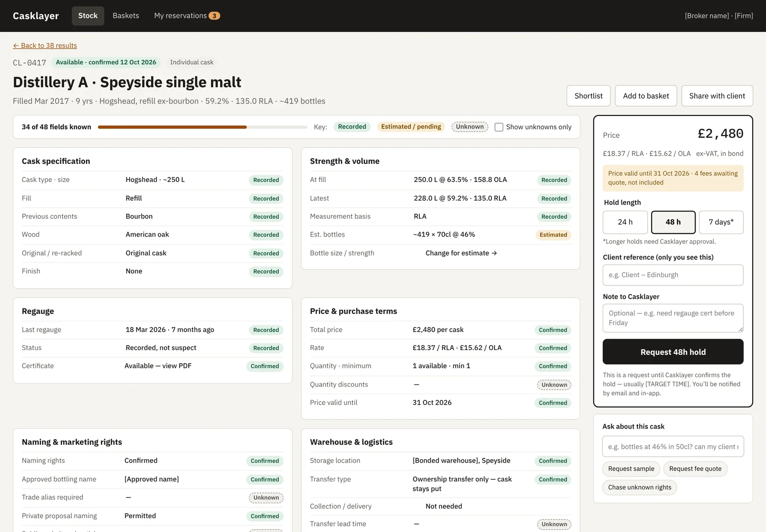Click the Individual cask tag

tap(191, 62)
